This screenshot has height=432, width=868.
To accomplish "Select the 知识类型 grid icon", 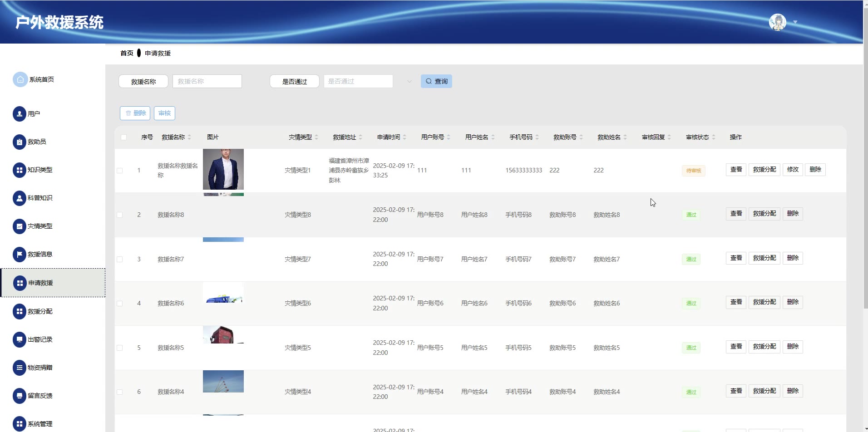I will [x=20, y=170].
